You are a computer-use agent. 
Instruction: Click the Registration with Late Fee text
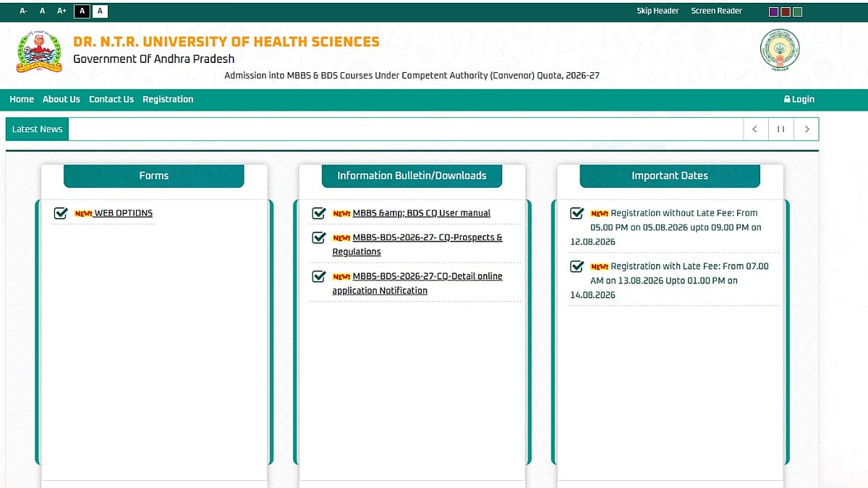click(x=670, y=281)
